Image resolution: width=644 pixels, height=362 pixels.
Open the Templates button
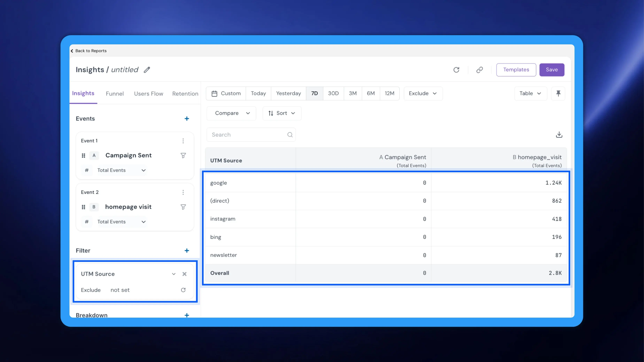516,70
